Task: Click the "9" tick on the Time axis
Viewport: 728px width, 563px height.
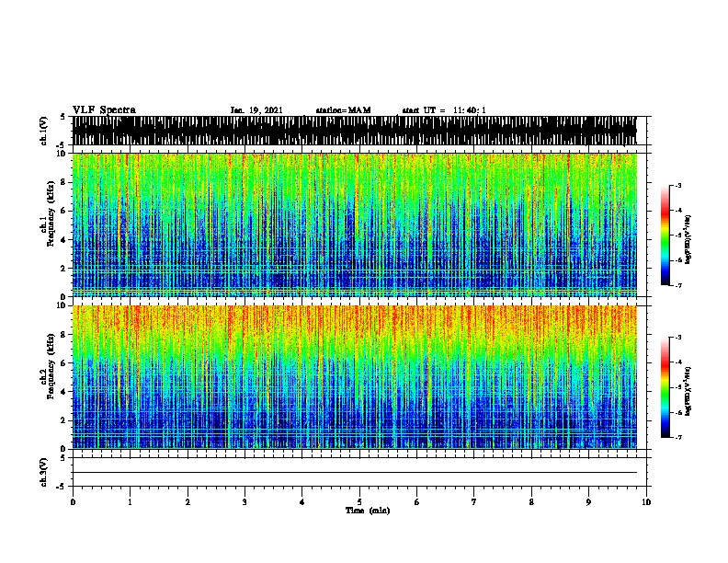Action: tap(588, 502)
